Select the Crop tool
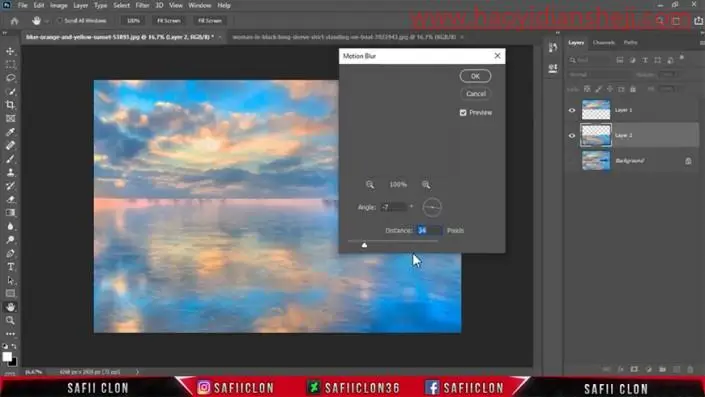 click(10, 105)
